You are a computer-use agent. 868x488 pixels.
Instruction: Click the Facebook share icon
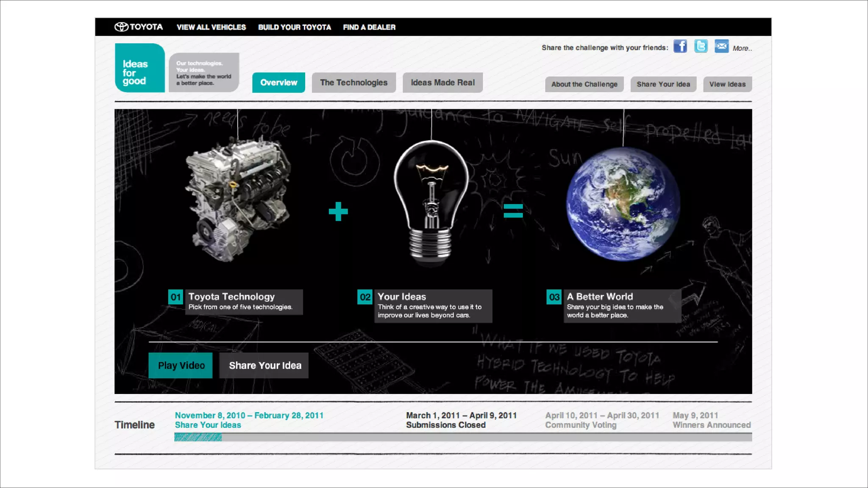tap(680, 46)
